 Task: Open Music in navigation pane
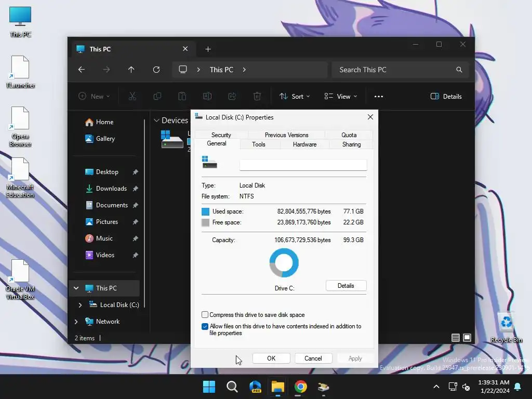click(x=104, y=238)
